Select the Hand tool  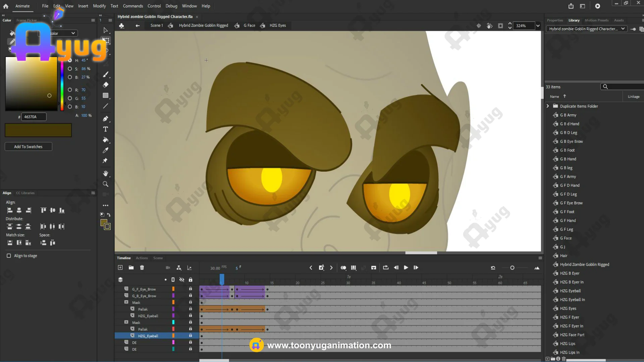pos(105,174)
